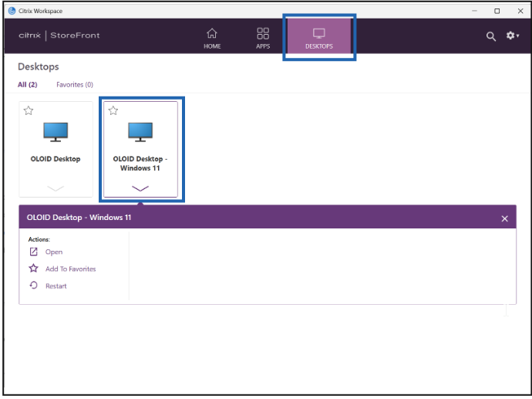The width and height of the screenshot is (532, 399).
Task: Click Add To Favorites link
Action: point(71,269)
